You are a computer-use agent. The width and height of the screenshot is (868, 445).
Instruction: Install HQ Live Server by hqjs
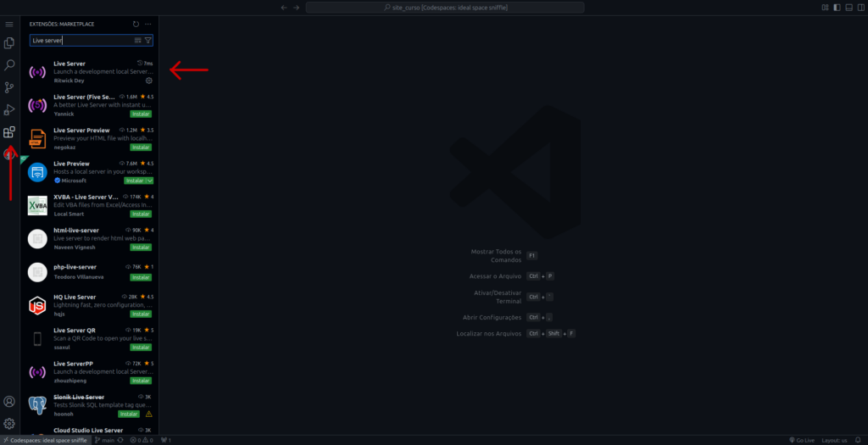(141, 314)
